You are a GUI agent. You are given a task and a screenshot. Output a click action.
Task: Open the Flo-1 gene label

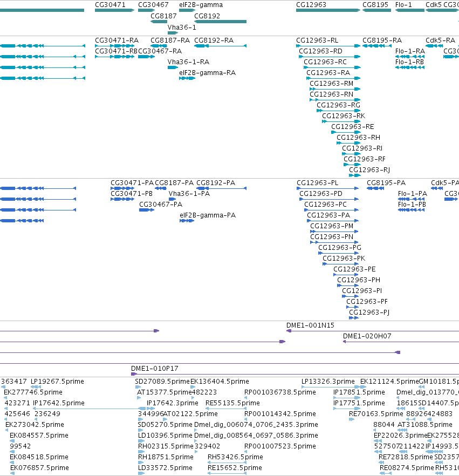click(403, 5)
